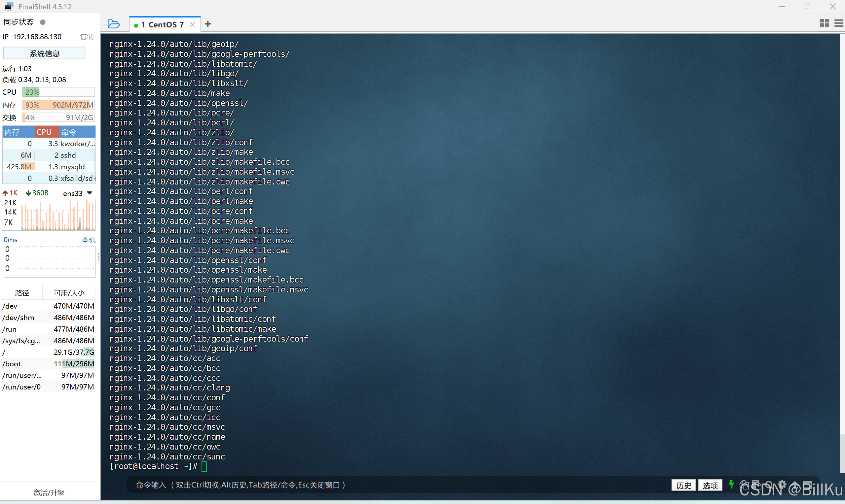Click the download rate 360B indicator
This screenshot has width=845, height=504.
(37, 193)
